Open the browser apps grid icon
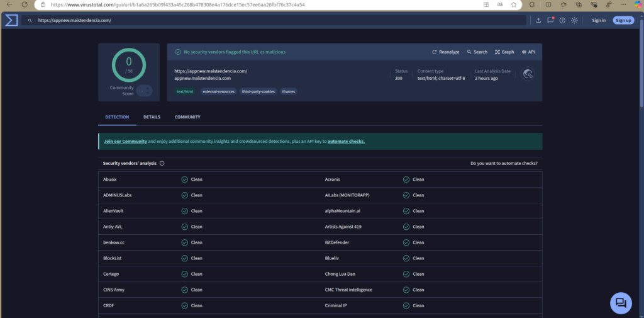The image size is (644, 318). click(486, 4)
